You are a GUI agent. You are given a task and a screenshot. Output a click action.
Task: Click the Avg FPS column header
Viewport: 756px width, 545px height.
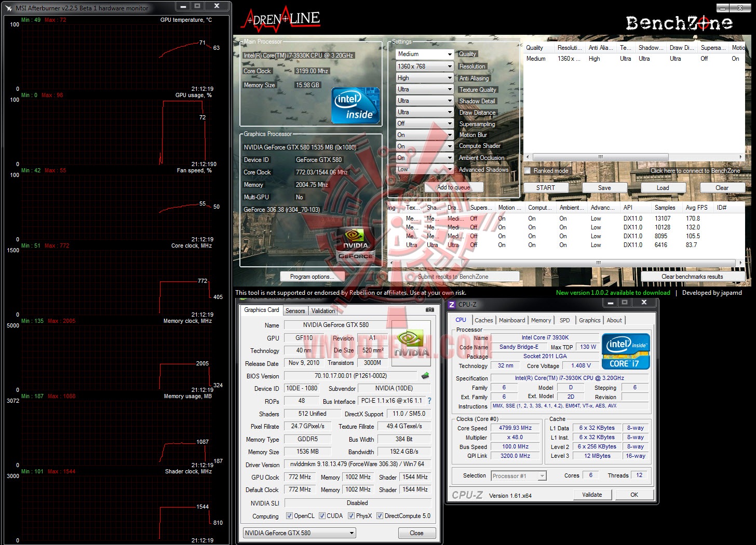pos(697,208)
